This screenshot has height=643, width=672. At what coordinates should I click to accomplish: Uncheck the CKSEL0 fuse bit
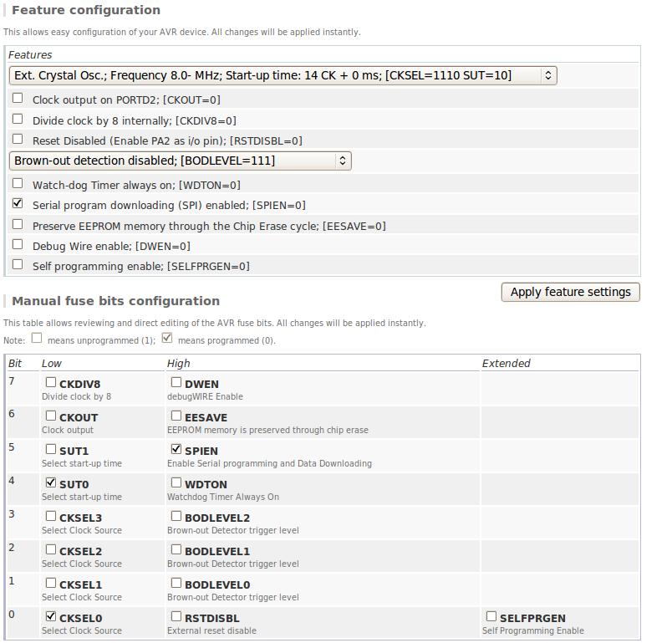point(51,617)
